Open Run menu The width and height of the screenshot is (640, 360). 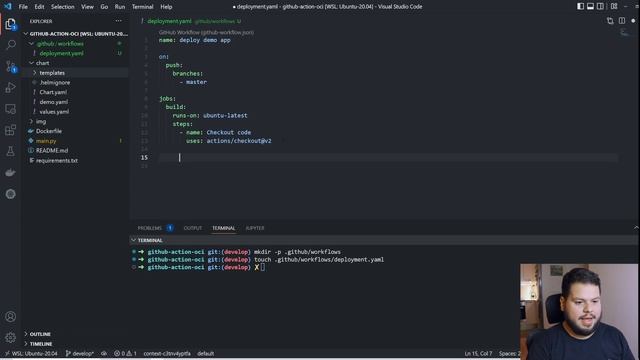click(120, 7)
